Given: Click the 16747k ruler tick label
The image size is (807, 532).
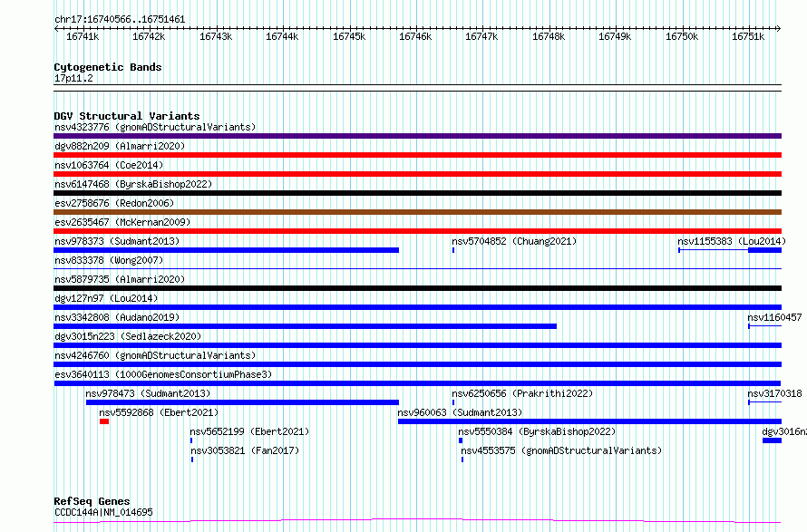Looking at the screenshot, I should [481, 36].
